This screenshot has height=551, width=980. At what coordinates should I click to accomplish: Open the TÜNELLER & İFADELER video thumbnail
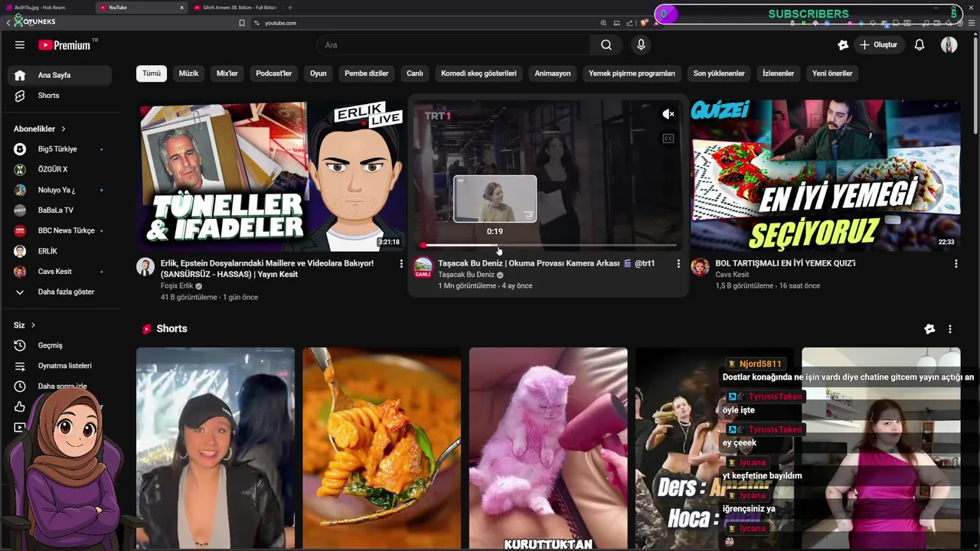271,177
